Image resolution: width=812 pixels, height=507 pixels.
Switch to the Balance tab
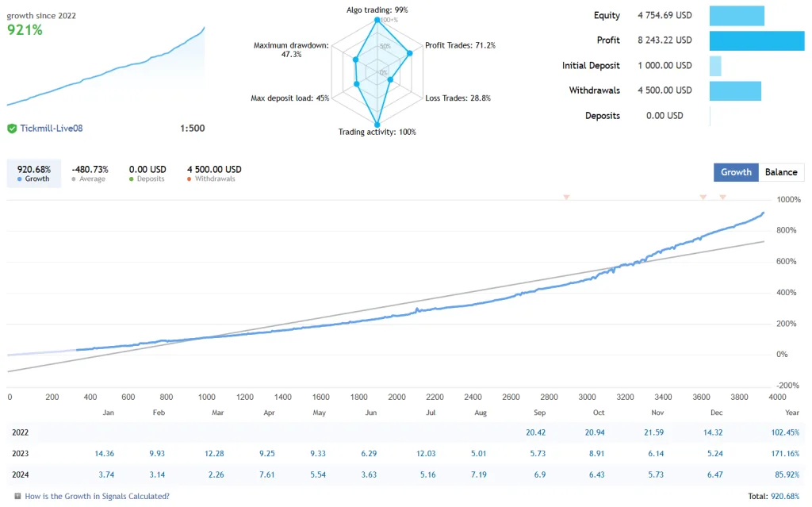(x=782, y=172)
